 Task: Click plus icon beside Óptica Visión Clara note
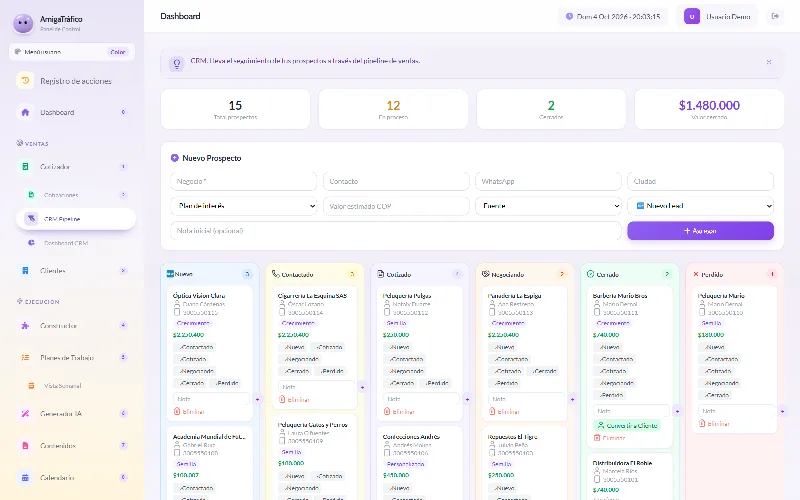[x=257, y=399]
